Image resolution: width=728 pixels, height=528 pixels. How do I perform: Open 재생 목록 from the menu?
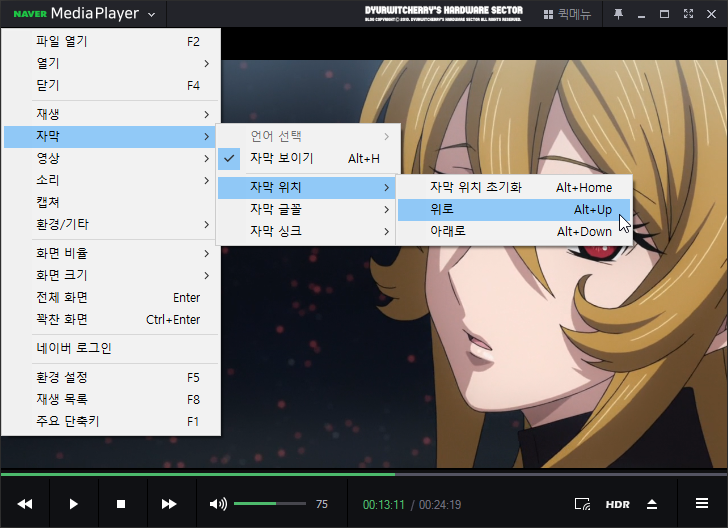111,399
